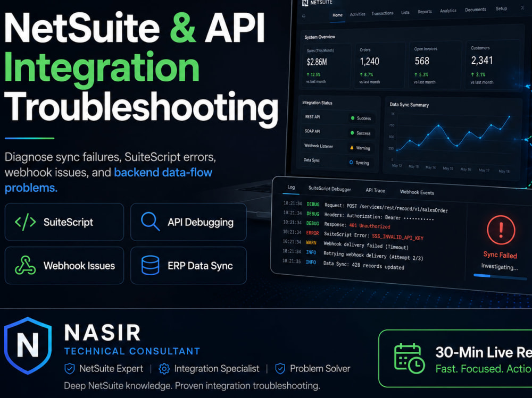Click the POST /services/rest/record/v1/salesOrder request line
This screenshot has height=398, width=532.
[386, 207]
